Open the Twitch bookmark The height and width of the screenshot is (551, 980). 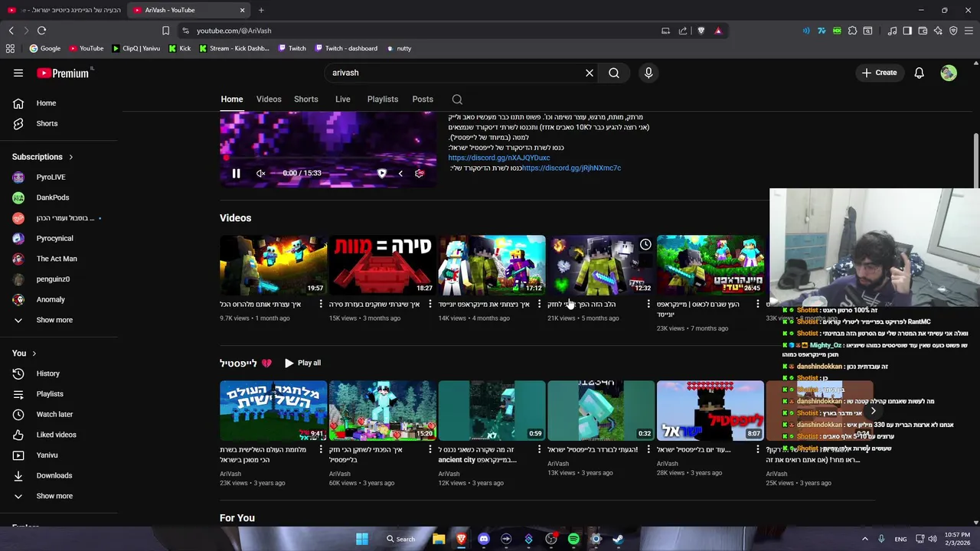click(292, 48)
